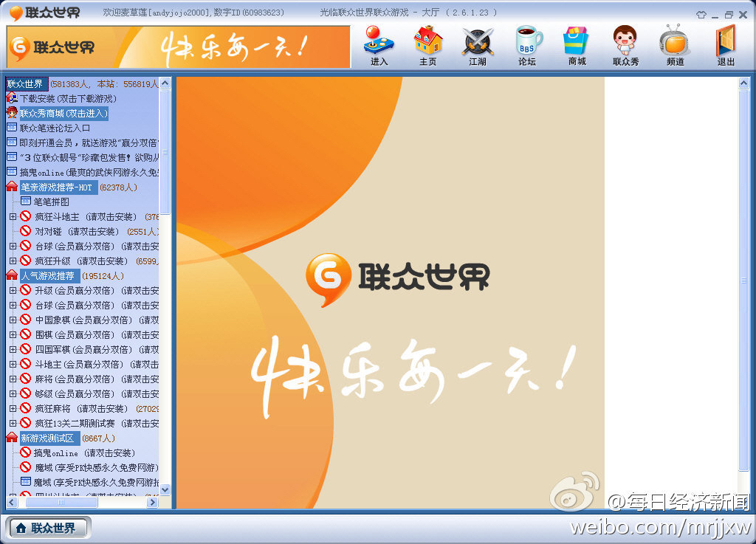This screenshot has width=756, height=544.
Task: Click the avatar icon beside 联众秀商城
Action: click(x=12, y=113)
